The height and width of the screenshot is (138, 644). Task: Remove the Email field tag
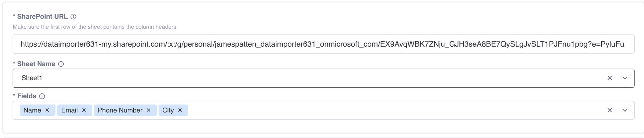[84, 110]
